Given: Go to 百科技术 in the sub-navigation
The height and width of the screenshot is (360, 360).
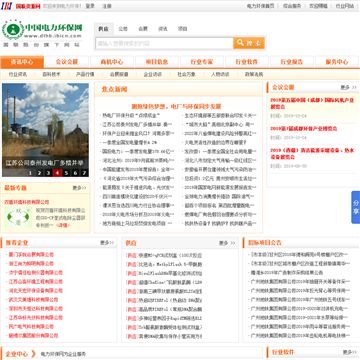Looking at the screenshot, I should (x=51, y=74).
